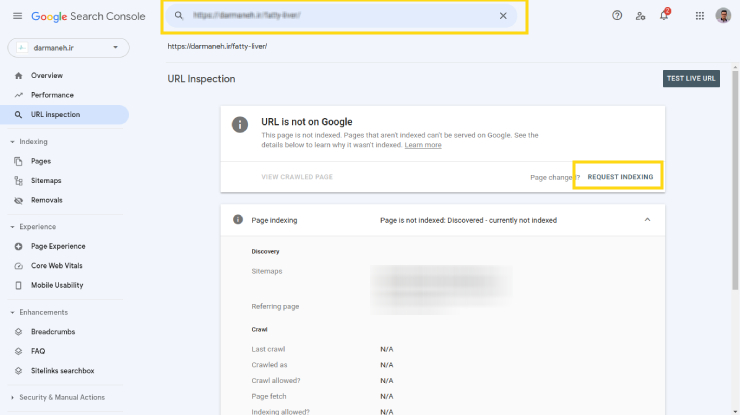Open Mobile Usability report
Screen dimensions: 740x415
coord(57,285)
